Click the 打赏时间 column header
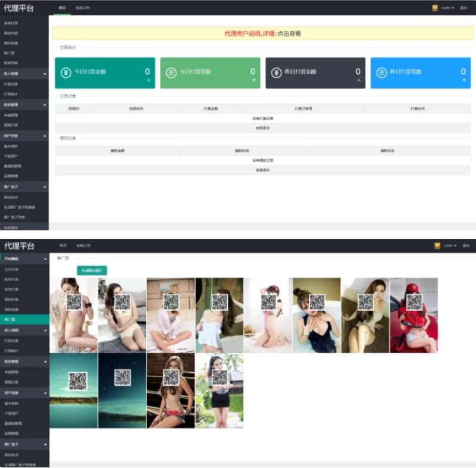Screen dimensions: 476x468 tap(418, 109)
